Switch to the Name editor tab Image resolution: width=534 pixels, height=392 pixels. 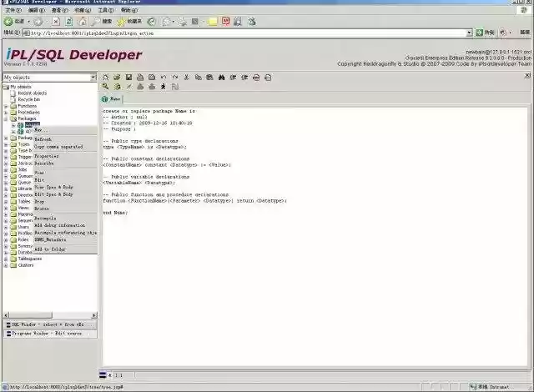click(111, 99)
